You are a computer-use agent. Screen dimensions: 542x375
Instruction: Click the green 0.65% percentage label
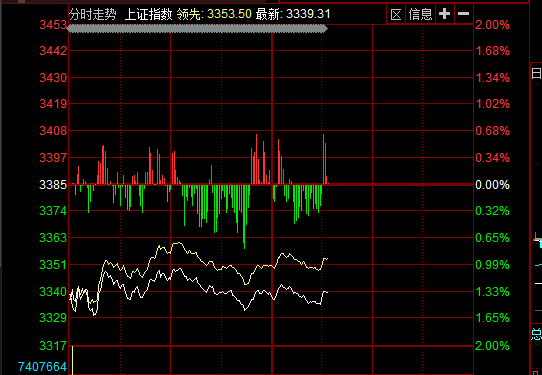pos(493,238)
